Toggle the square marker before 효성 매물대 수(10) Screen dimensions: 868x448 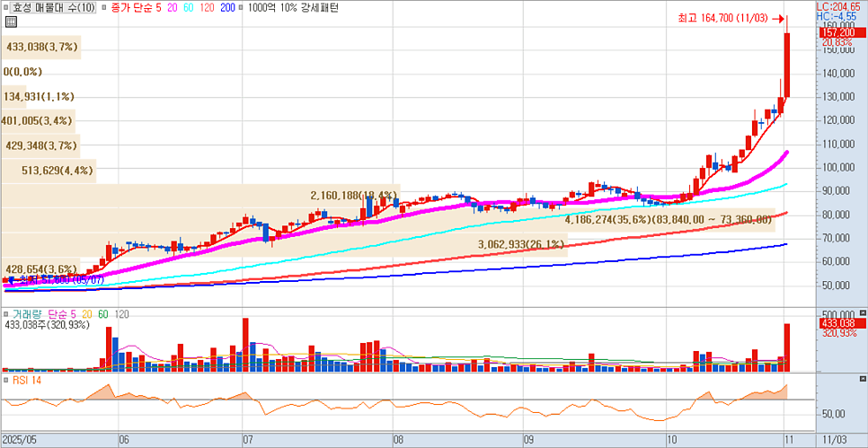(6, 8)
